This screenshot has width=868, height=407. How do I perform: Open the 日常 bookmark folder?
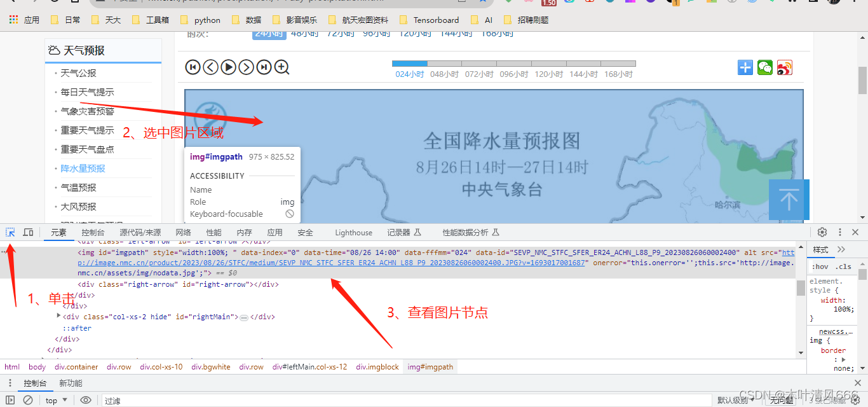[65, 20]
